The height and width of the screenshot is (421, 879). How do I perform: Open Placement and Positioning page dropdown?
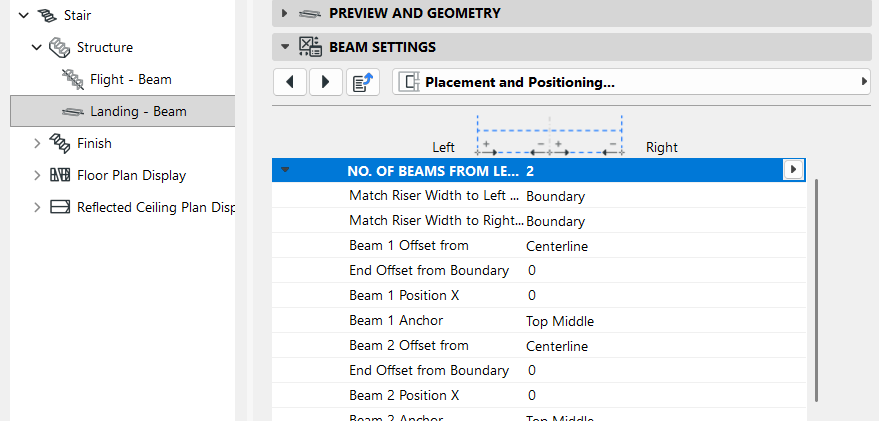pos(631,82)
